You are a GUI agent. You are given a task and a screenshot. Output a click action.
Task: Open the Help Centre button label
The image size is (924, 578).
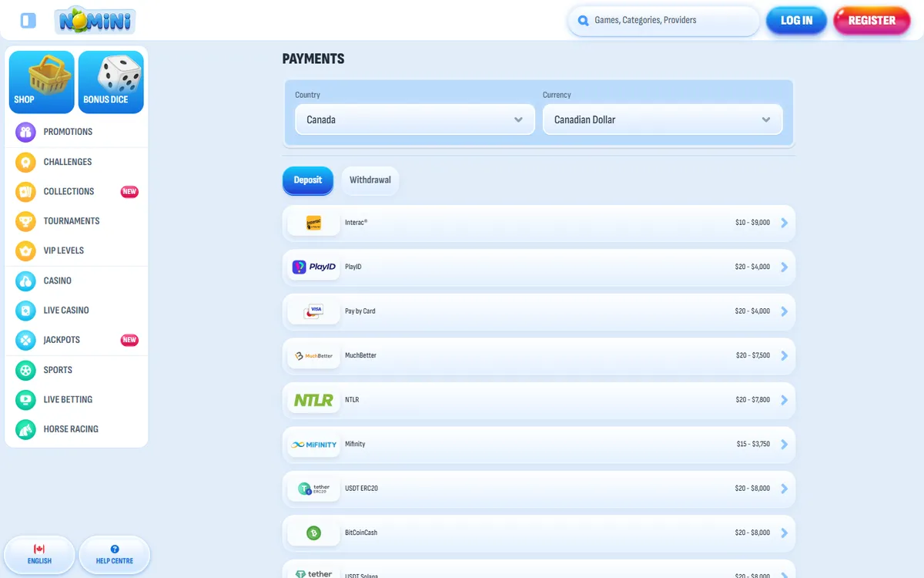[x=115, y=561]
